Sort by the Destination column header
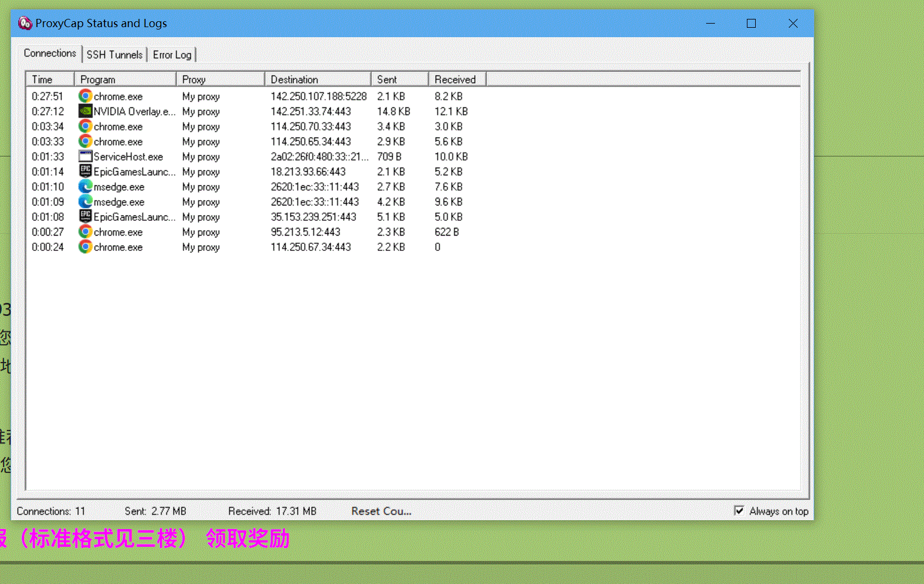This screenshot has width=924, height=584. [318, 79]
